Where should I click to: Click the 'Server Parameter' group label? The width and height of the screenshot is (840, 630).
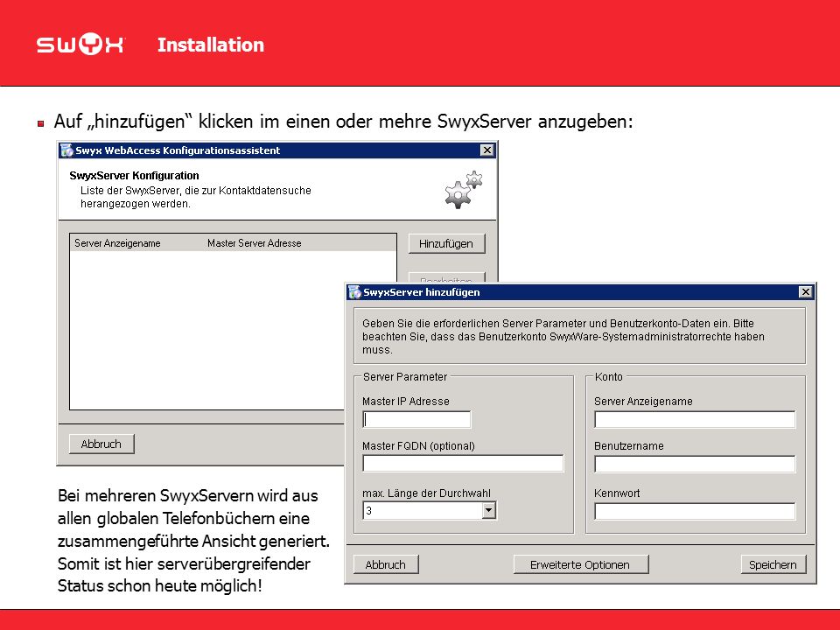click(405, 376)
